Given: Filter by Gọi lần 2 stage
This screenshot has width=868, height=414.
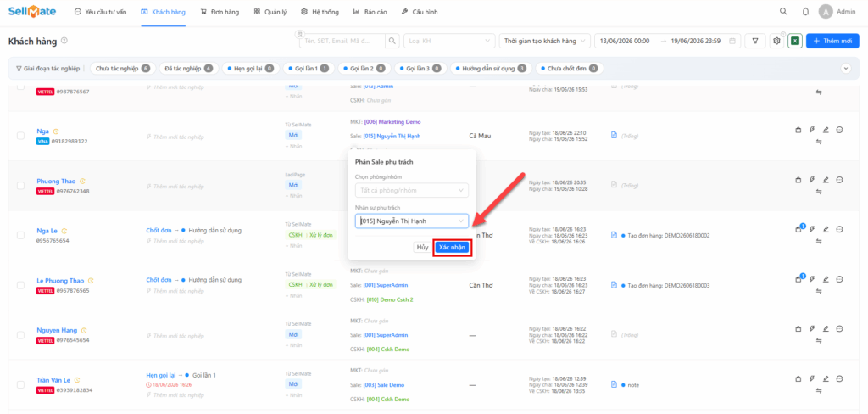Looking at the screenshot, I should (x=363, y=69).
